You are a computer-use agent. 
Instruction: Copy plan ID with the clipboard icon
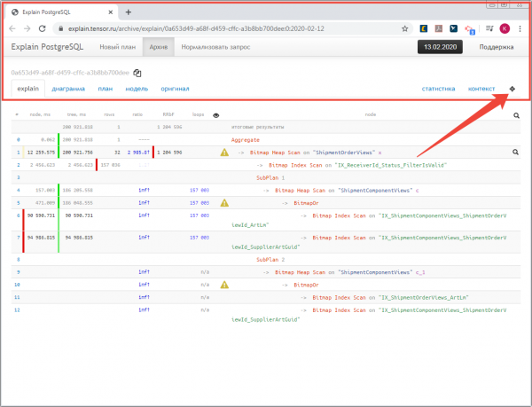coord(137,73)
